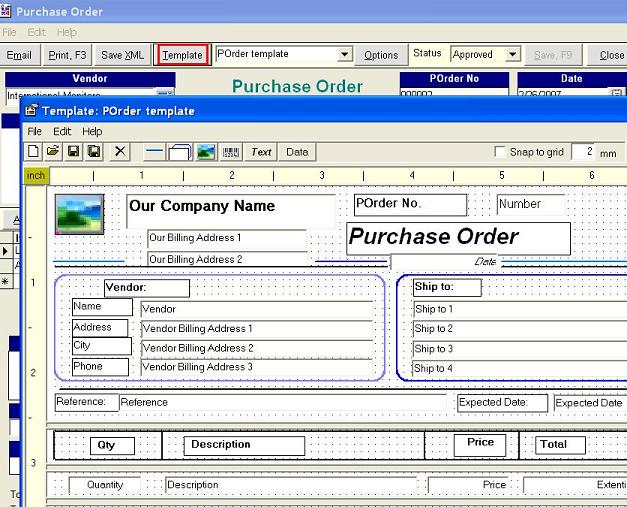Select the Ship to 3 field
This screenshot has width=627, height=507.
(520, 349)
